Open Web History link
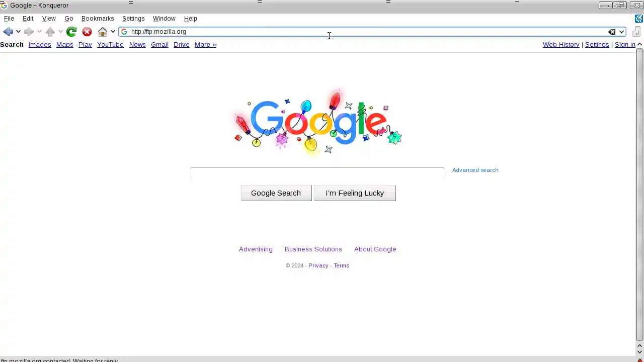Viewport: 644px width, 362px height. click(561, 45)
